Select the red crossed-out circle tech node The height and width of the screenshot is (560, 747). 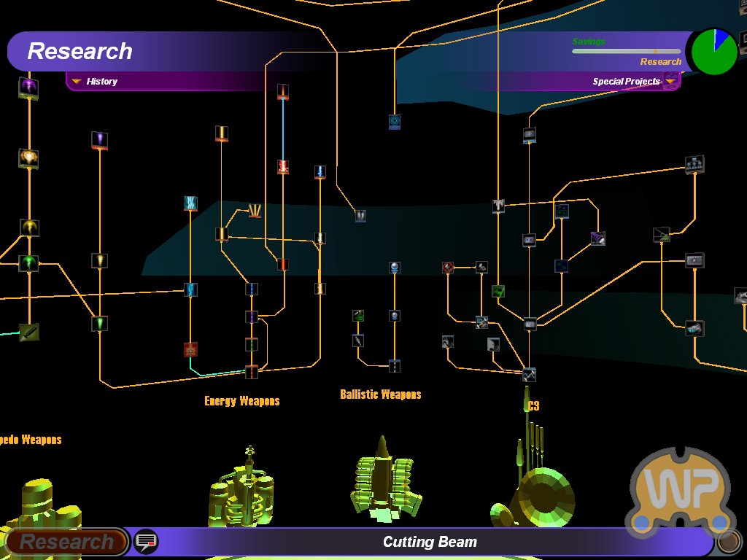448,268
